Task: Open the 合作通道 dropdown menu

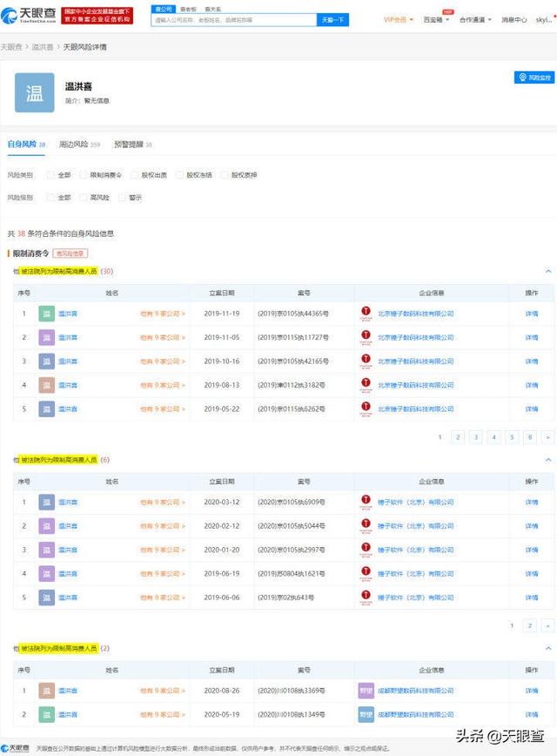Action: (x=475, y=20)
